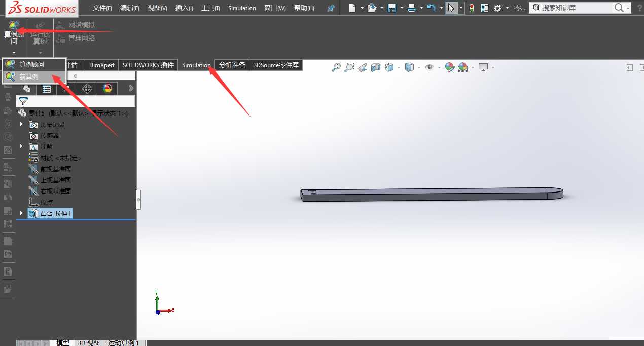The image size is (644, 346).
Task: Click Zoom to Fit icon
Action: click(x=336, y=67)
